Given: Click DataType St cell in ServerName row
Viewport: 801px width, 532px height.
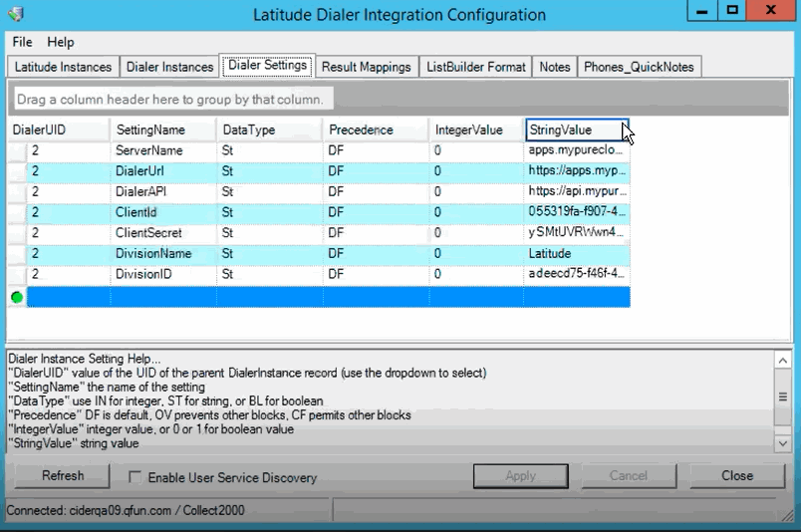Looking at the screenshot, I should click(x=270, y=150).
